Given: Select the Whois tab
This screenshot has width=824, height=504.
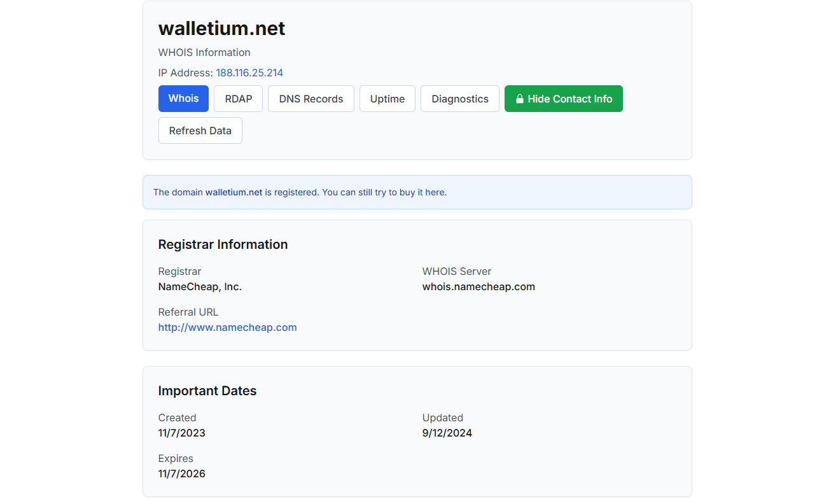Looking at the screenshot, I should (183, 99).
